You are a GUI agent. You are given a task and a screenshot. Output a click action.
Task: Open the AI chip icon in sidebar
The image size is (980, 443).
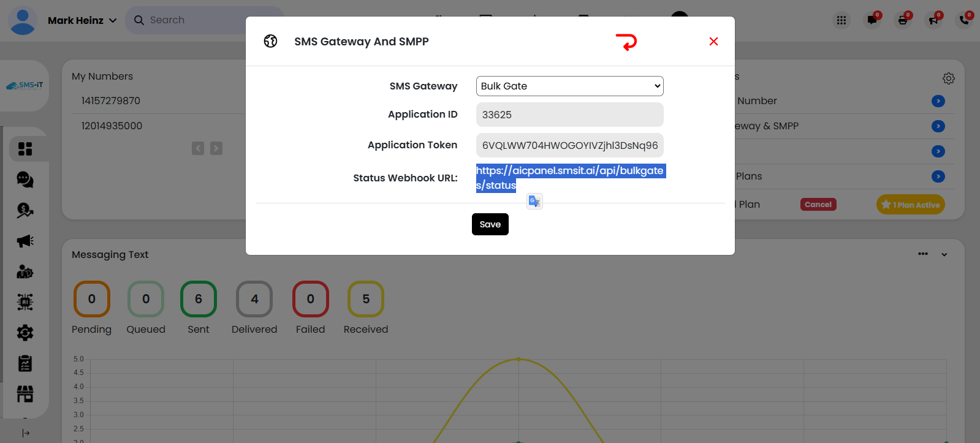[25, 302]
